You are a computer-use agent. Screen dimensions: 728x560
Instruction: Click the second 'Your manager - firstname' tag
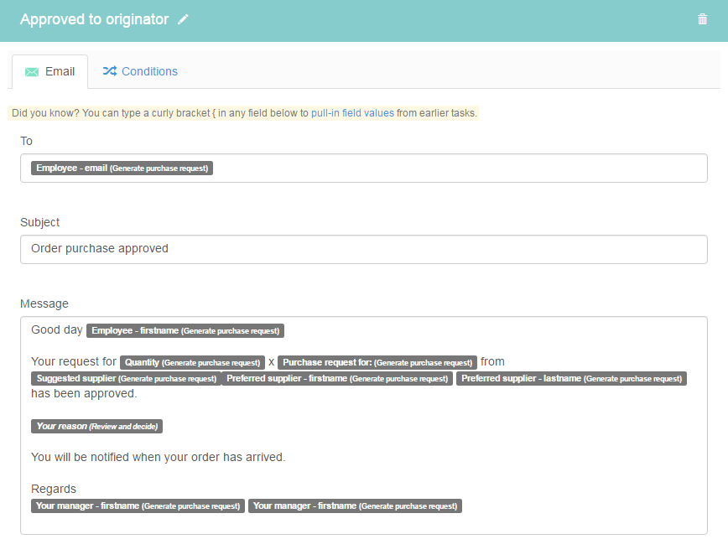click(355, 506)
